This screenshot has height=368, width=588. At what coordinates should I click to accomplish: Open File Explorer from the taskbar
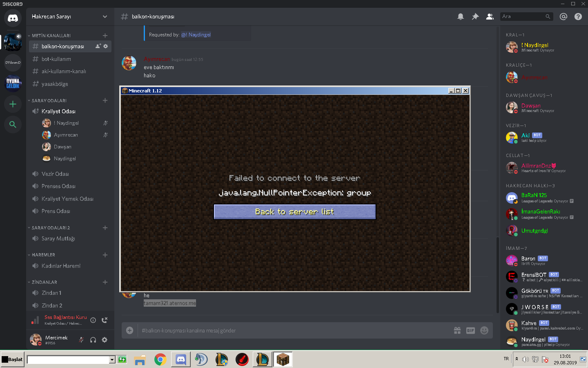140,359
